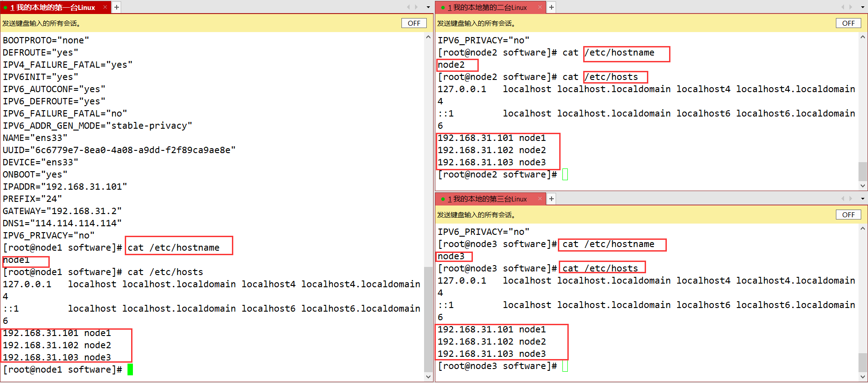This screenshot has height=383, width=868.
Task: Close the 我的本地第的二台Linux tab
Action: [539, 7]
